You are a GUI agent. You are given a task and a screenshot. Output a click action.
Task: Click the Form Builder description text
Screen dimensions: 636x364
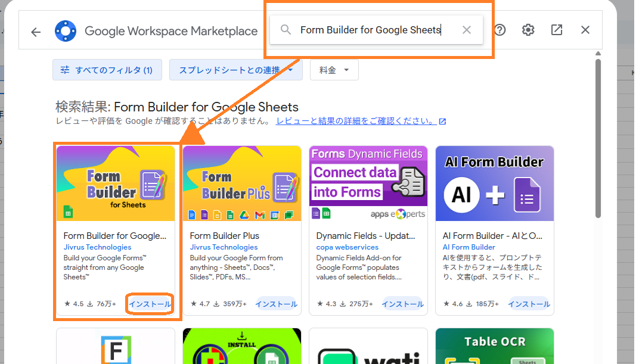click(x=105, y=267)
